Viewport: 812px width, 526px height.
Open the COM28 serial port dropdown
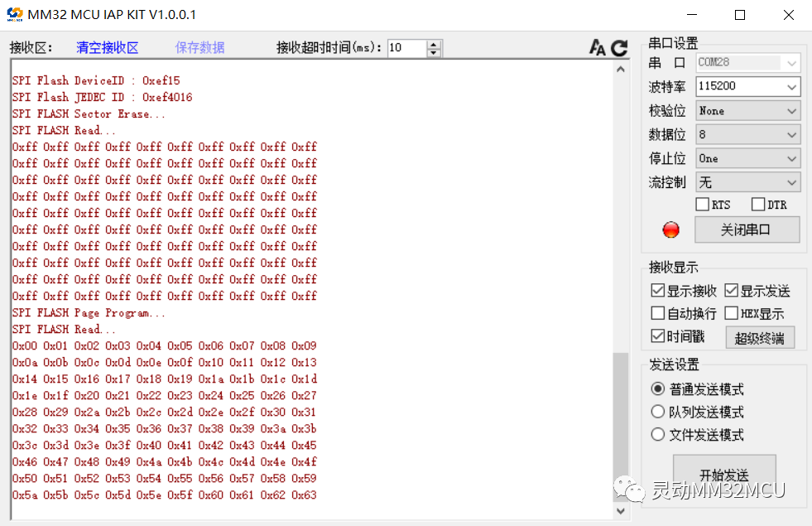coord(747,63)
